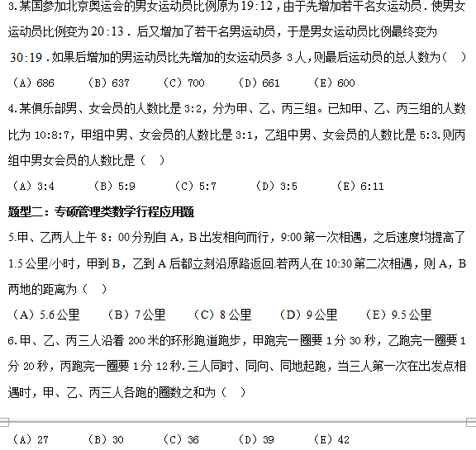Image resolution: width=476 pixels, height=450 pixels.
Task: Select answer option (A) 686
Action: coord(33,83)
